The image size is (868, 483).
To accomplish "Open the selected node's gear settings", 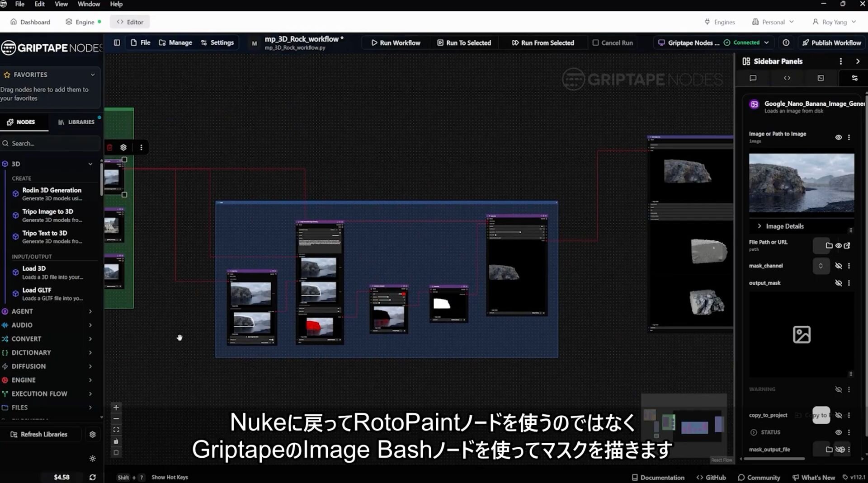I will [x=123, y=147].
